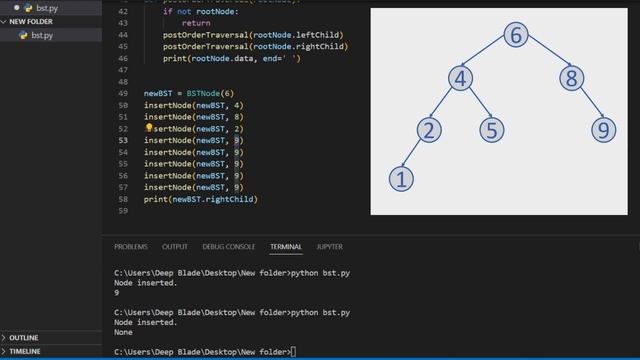
Task: Click the 'None' output in terminal
Action: tap(123, 332)
